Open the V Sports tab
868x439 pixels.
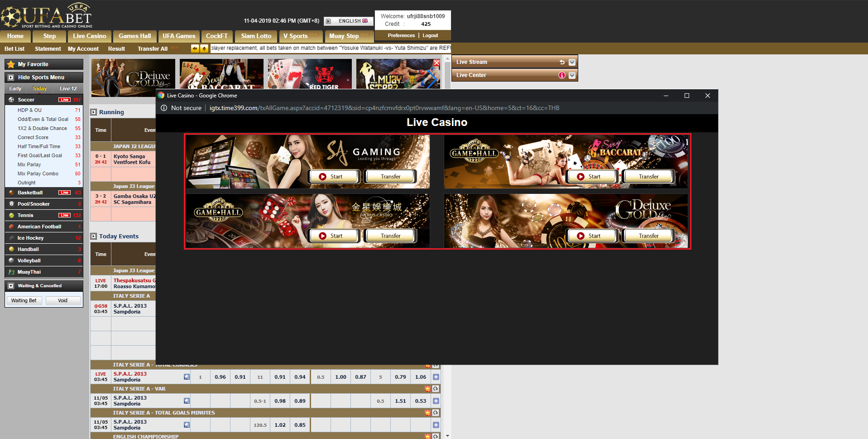(x=300, y=36)
